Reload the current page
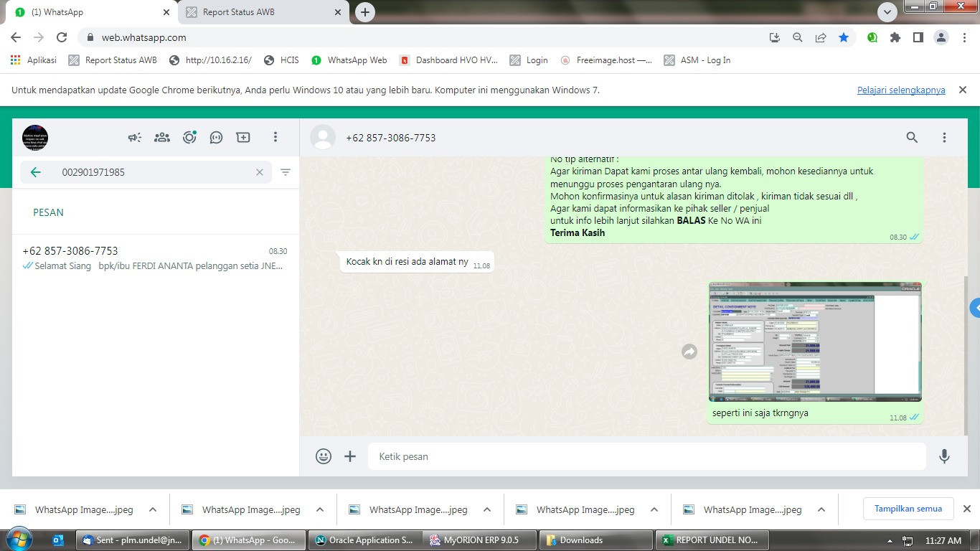The width and height of the screenshot is (980, 551). click(62, 37)
